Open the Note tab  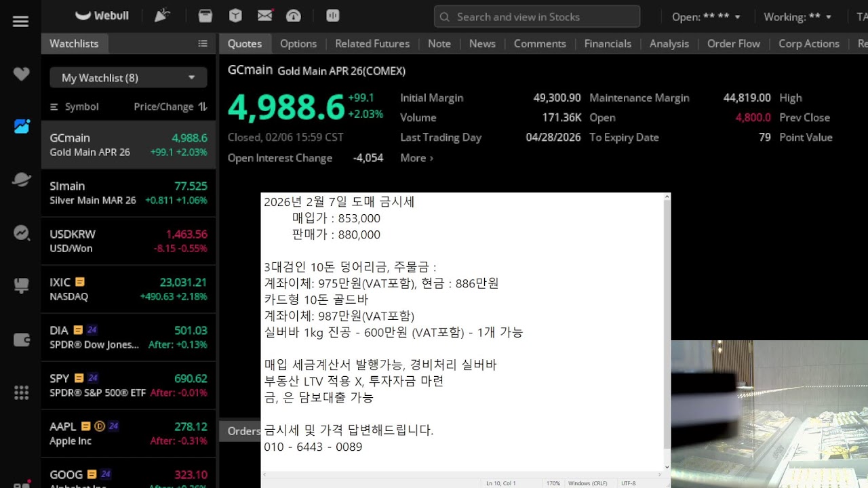(x=439, y=43)
